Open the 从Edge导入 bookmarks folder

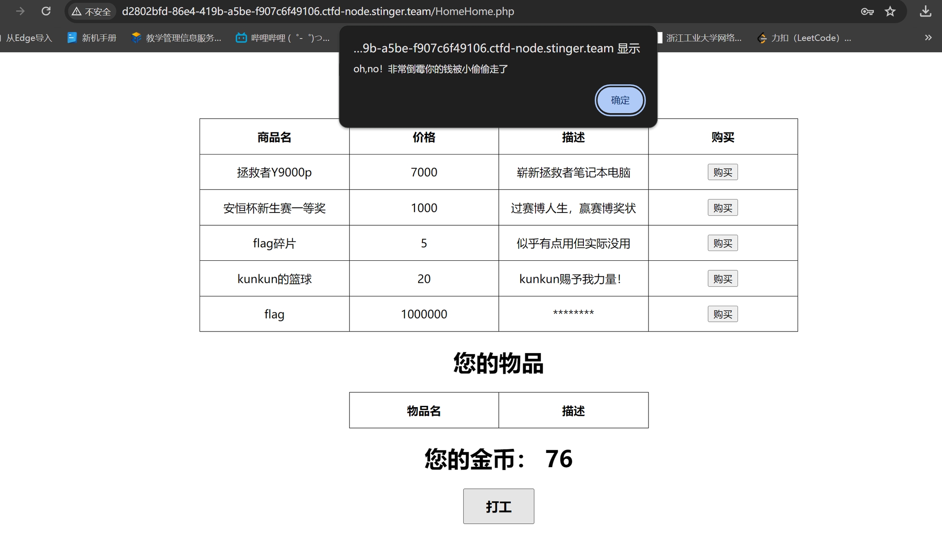click(x=28, y=38)
